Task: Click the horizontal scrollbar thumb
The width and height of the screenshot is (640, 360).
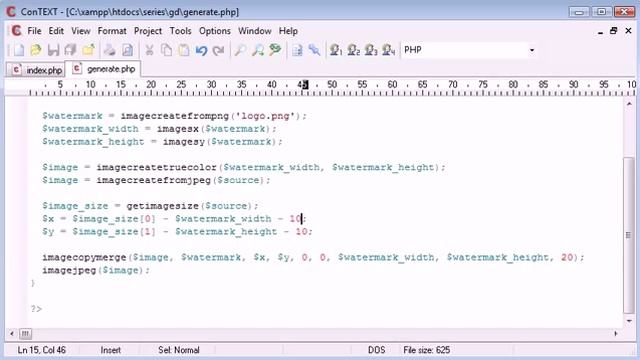Action: click(25, 334)
